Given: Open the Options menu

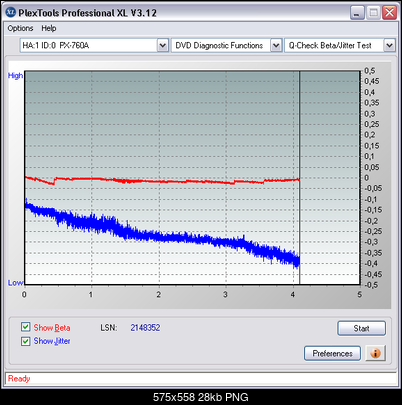Looking at the screenshot, I should [20, 28].
